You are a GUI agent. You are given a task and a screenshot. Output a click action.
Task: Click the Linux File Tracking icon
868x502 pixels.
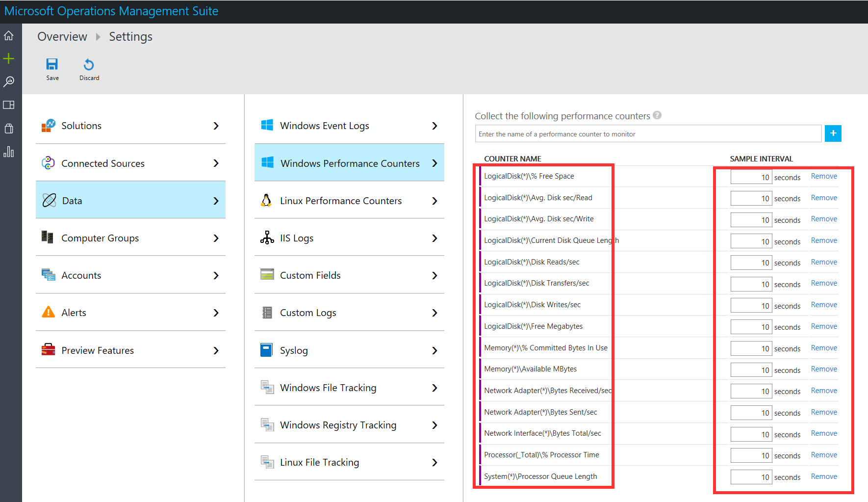tap(267, 462)
